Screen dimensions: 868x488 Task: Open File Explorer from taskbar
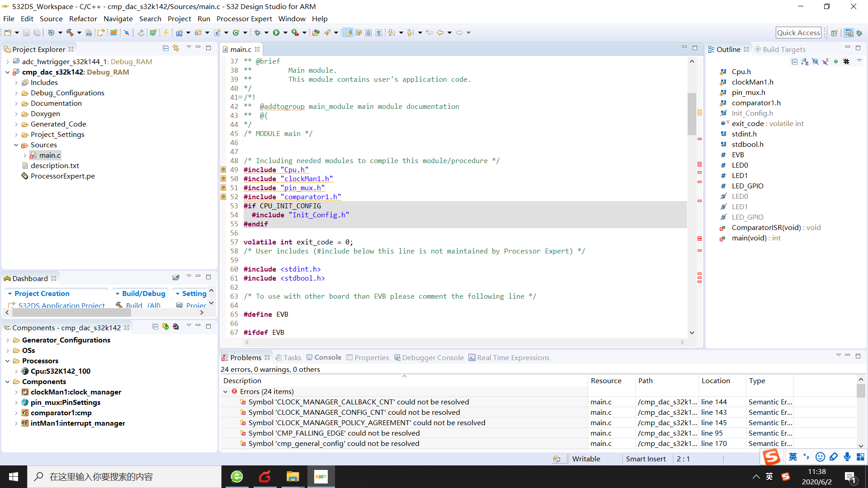(292, 476)
